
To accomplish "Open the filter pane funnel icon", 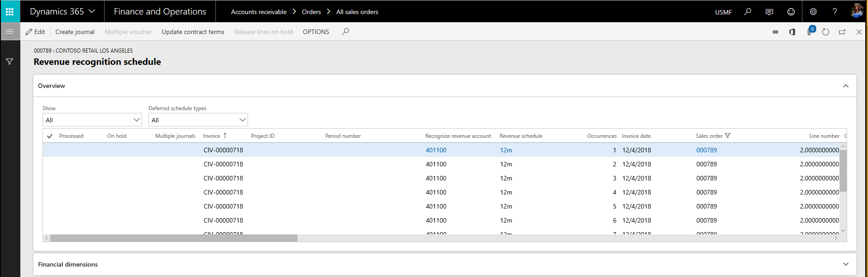I will (10, 62).
